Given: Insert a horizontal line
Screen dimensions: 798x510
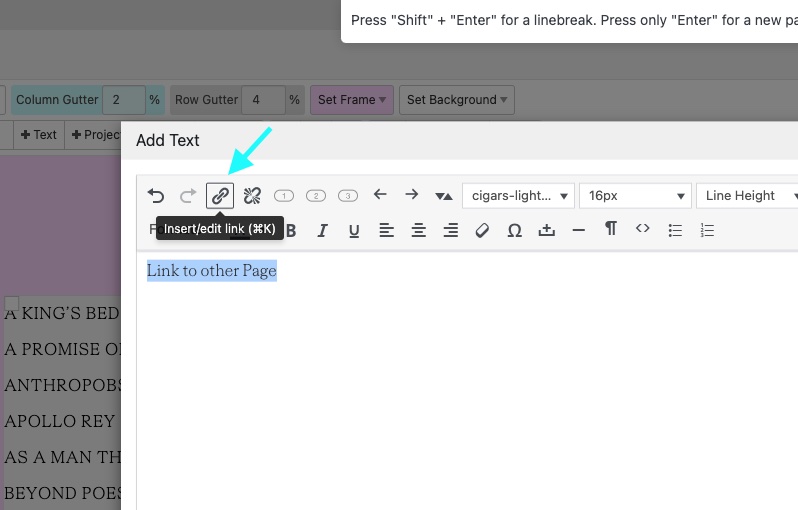Looking at the screenshot, I should pyautogui.click(x=579, y=231).
